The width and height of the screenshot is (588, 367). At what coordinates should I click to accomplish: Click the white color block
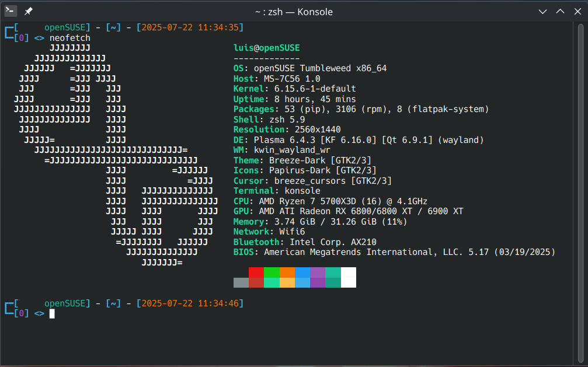[349, 277]
